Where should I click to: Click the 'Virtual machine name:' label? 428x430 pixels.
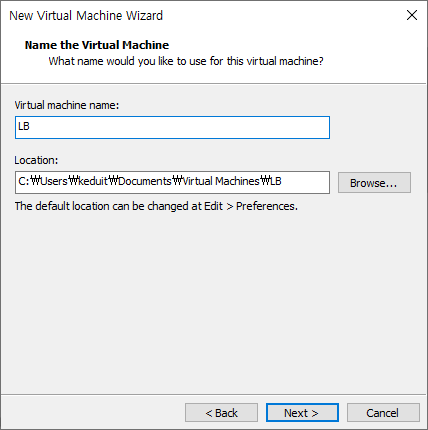pyautogui.click(x=67, y=105)
